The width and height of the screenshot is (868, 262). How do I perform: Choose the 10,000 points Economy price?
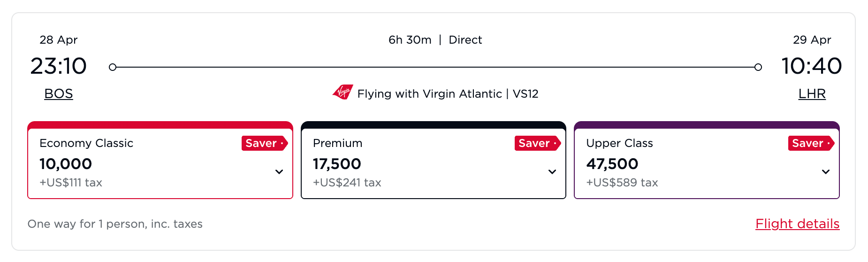click(66, 164)
